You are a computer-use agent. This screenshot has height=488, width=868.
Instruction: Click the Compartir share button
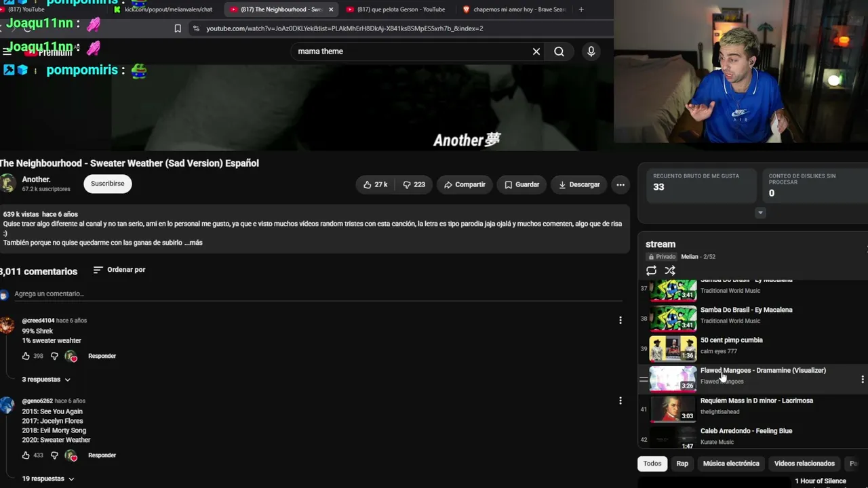pos(465,184)
